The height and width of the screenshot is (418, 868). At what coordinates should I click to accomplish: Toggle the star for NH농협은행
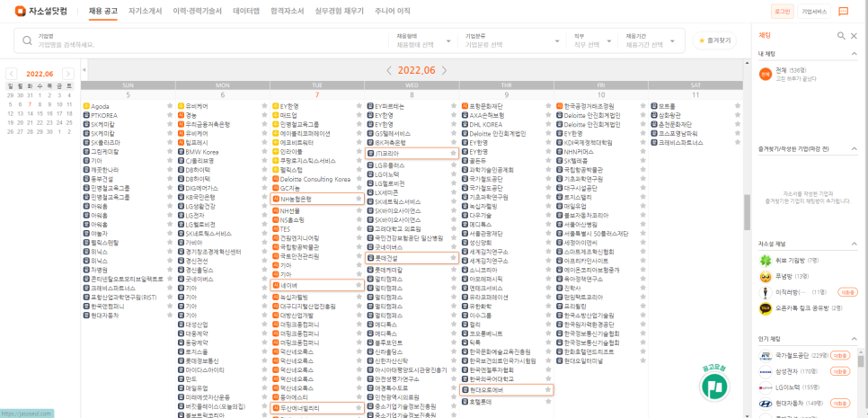[x=359, y=198]
